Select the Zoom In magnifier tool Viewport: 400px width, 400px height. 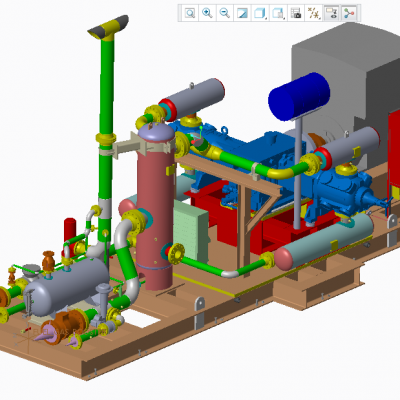[207, 13]
